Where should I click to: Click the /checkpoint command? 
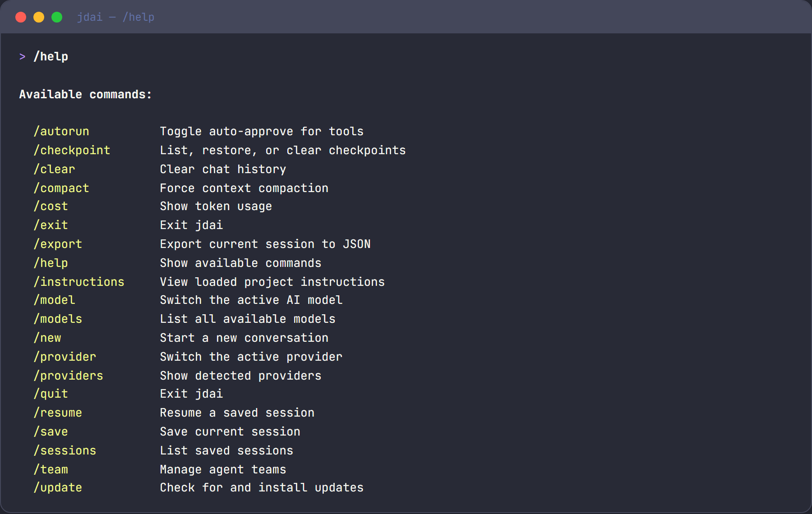[x=72, y=150]
